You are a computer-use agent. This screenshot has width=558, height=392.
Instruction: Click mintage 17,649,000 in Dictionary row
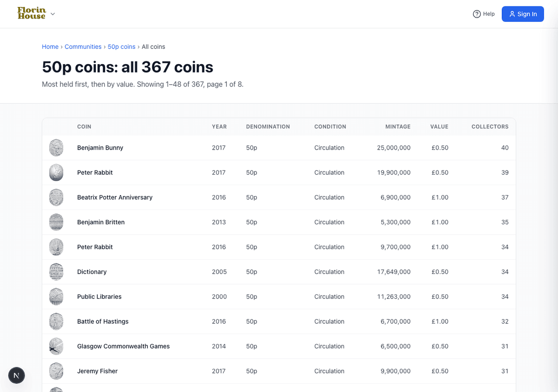click(x=394, y=272)
